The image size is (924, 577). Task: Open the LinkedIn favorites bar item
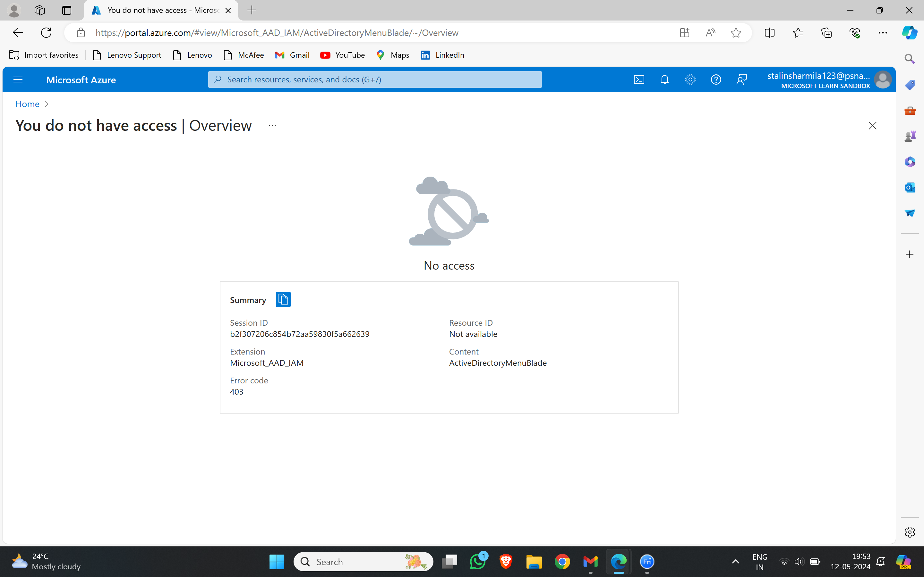pyautogui.click(x=443, y=55)
